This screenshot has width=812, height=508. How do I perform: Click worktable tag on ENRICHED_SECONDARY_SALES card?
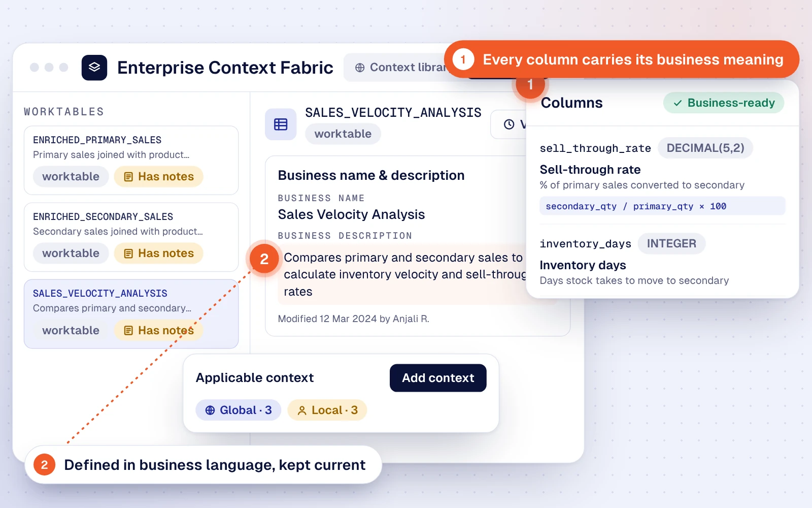(x=71, y=253)
